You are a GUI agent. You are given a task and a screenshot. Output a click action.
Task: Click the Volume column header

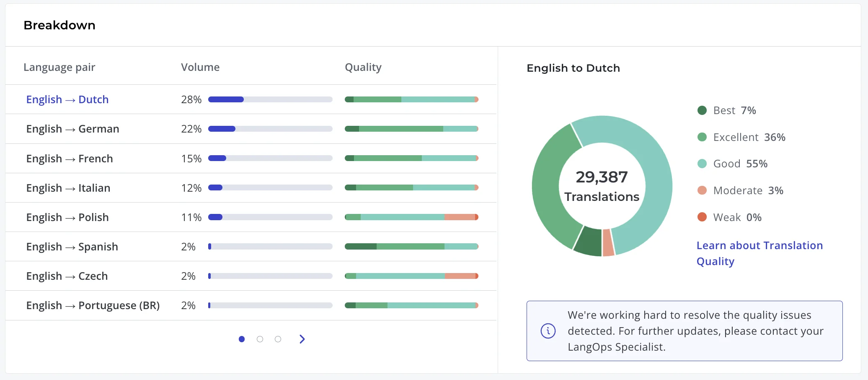[x=200, y=67]
